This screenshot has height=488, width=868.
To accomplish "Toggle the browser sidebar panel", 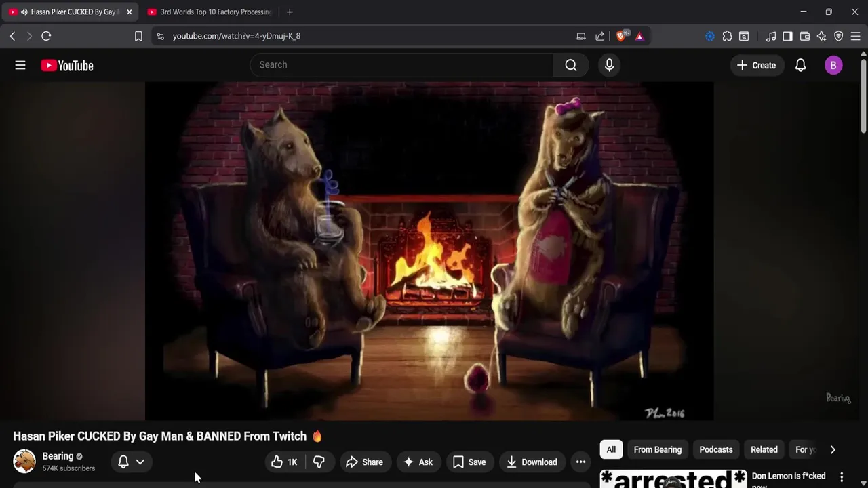I will [x=787, y=36].
